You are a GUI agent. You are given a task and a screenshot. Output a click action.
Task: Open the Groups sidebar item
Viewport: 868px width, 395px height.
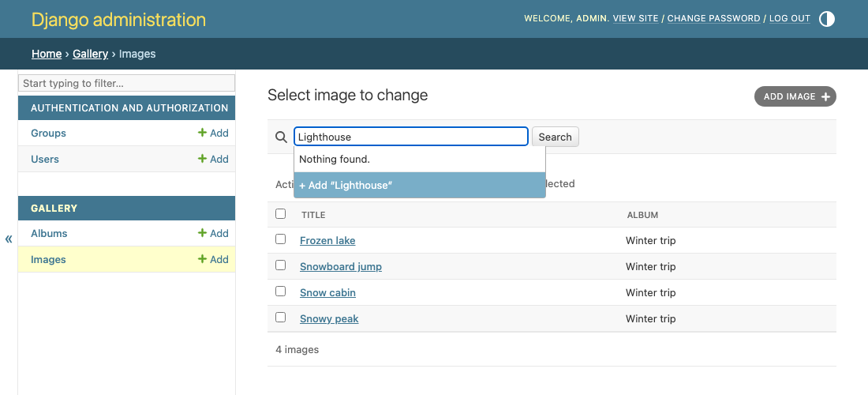coord(48,133)
